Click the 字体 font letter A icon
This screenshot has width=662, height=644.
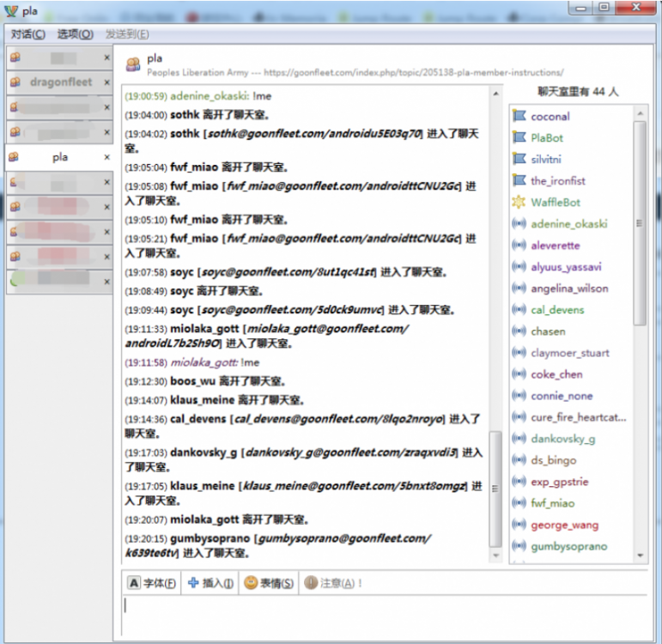point(134,583)
